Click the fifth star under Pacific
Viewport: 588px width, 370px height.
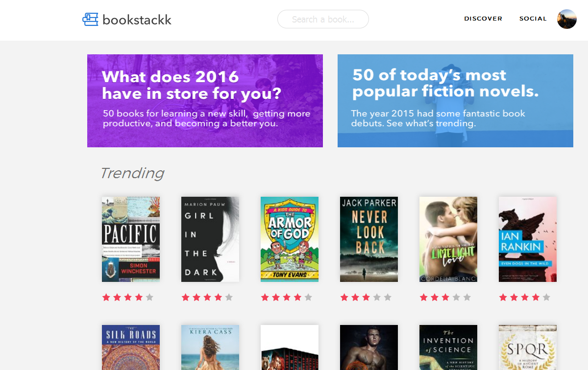pos(149,297)
